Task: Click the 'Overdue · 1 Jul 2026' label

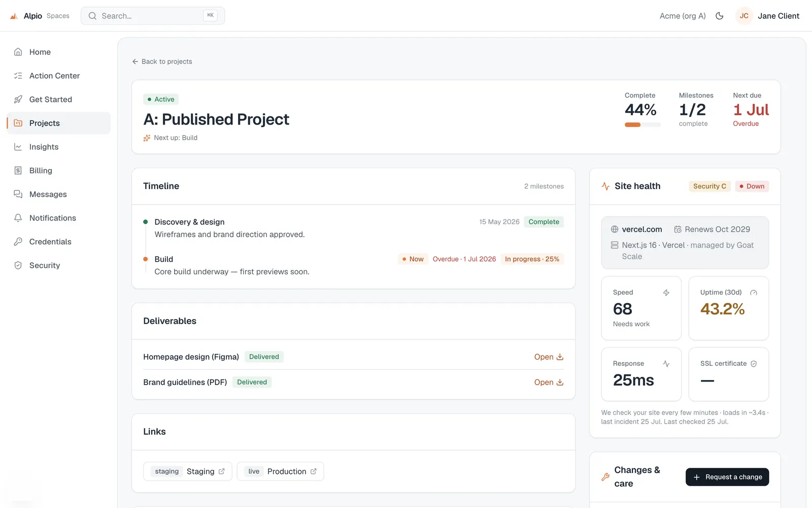Action: coord(464,259)
